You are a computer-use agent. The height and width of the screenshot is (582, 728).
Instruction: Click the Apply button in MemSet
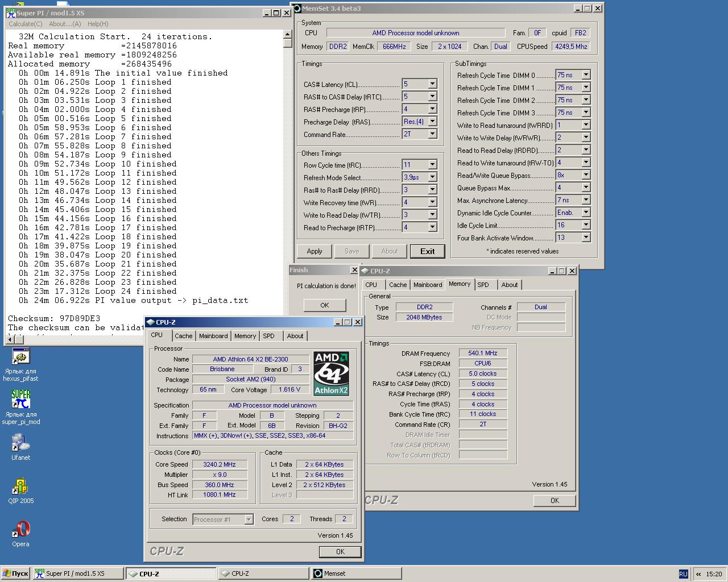click(x=315, y=251)
